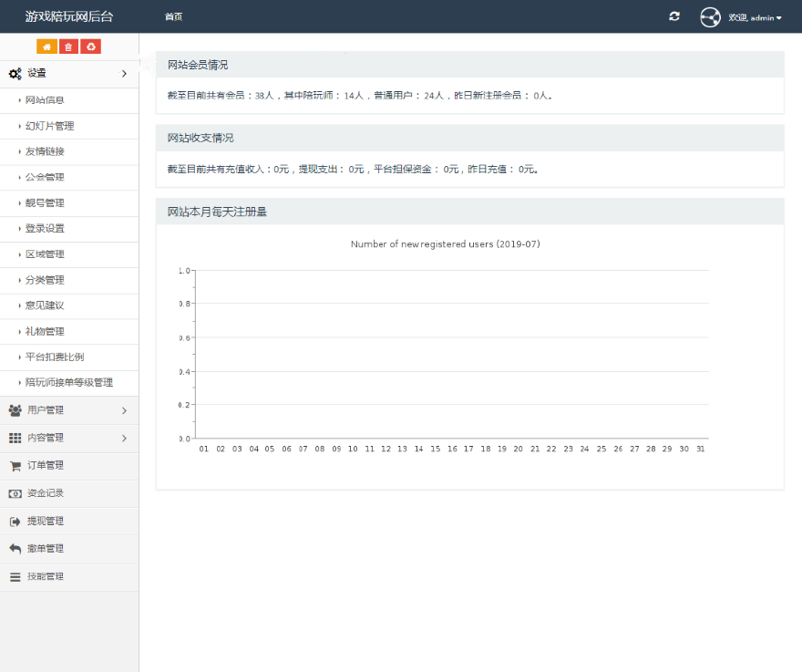The width and height of the screenshot is (802, 672).
Task: Click the red recycle icon button
Action: [90, 47]
